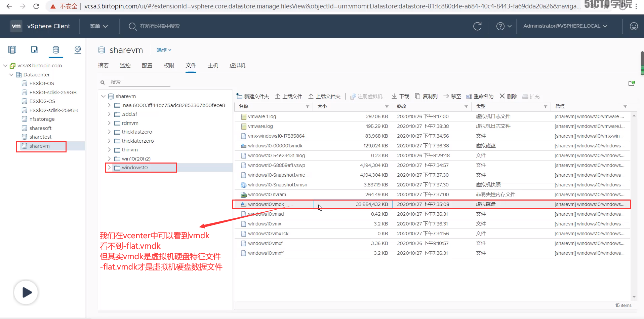Expand the win10(20h2) folder

coord(109,158)
